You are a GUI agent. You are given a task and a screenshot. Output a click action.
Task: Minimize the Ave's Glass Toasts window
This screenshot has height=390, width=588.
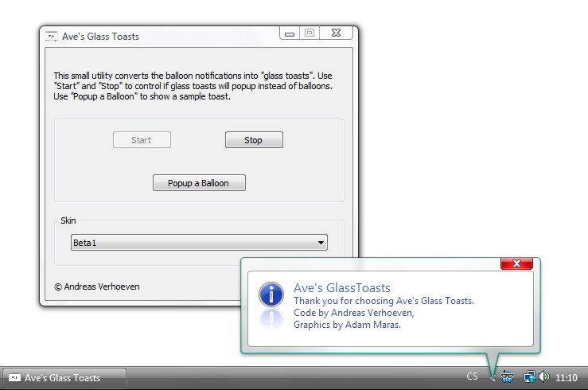point(290,33)
